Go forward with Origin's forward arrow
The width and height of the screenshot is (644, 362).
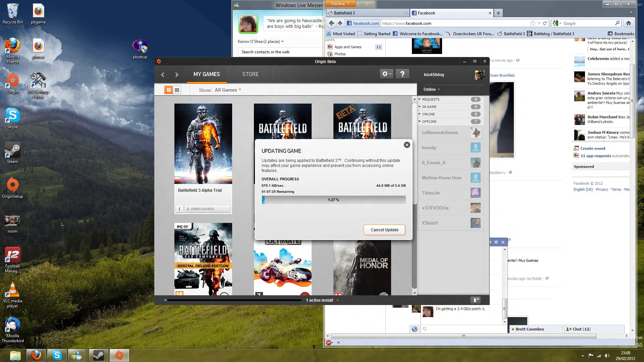click(x=176, y=74)
